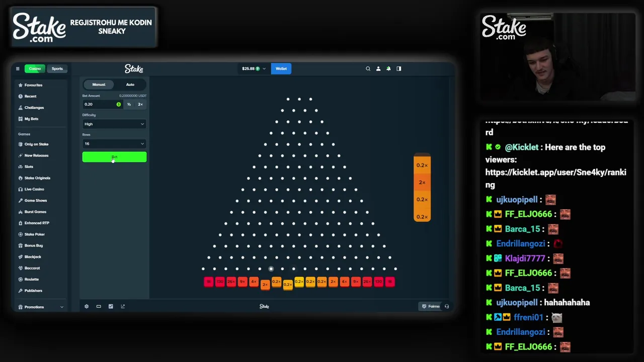
Task: Click the pop-out game icon
Action: coord(123,306)
